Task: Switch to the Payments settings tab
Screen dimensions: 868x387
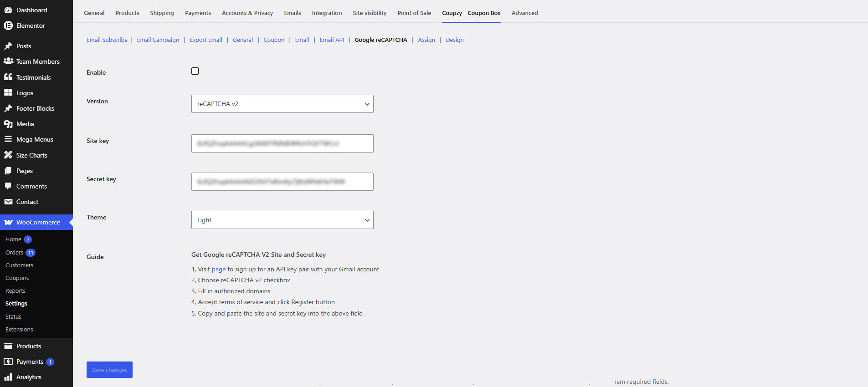Action: 198,13
